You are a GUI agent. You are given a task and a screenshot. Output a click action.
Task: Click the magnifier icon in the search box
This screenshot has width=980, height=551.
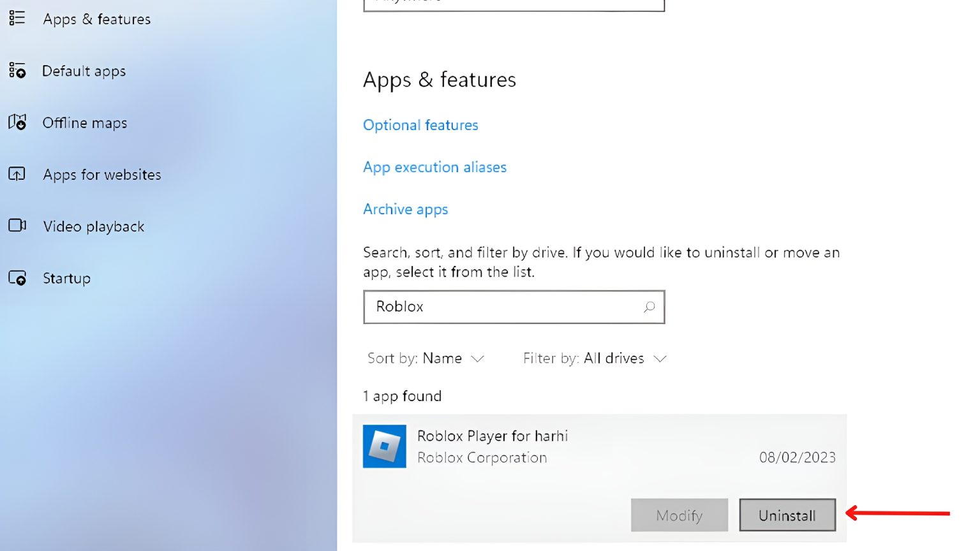(649, 307)
